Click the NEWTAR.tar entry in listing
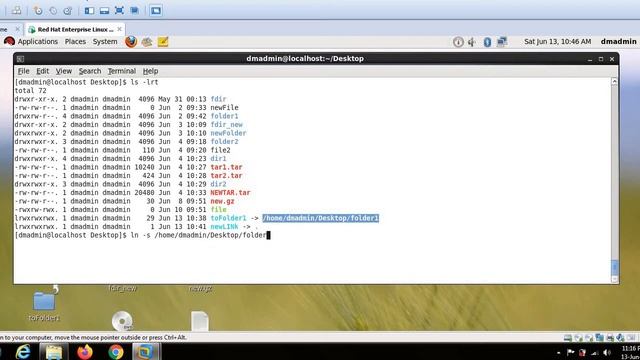 coord(230,193)
